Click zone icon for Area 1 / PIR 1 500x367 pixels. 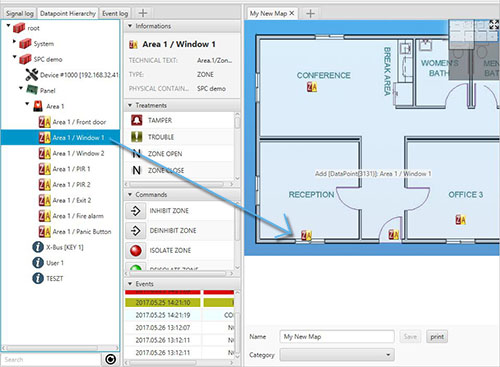[x=44, y=169]
